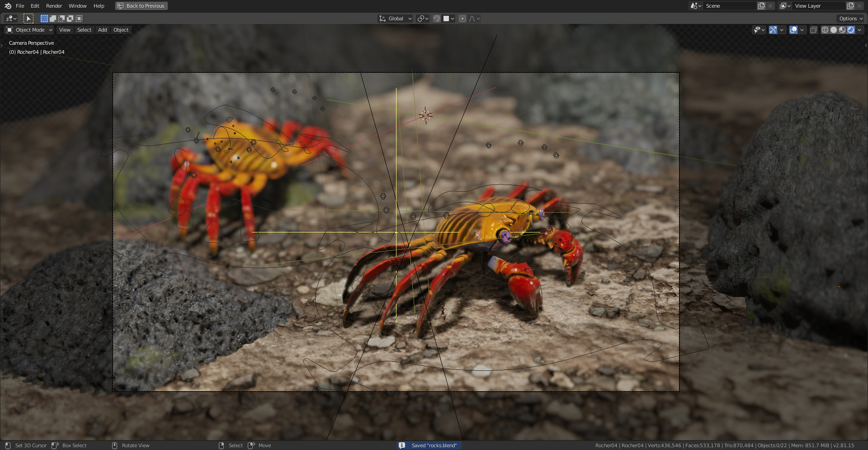Open the Help menu
The width and height of the screenshot is (868, 450).
pyautogui.click(x=99, y=6)
